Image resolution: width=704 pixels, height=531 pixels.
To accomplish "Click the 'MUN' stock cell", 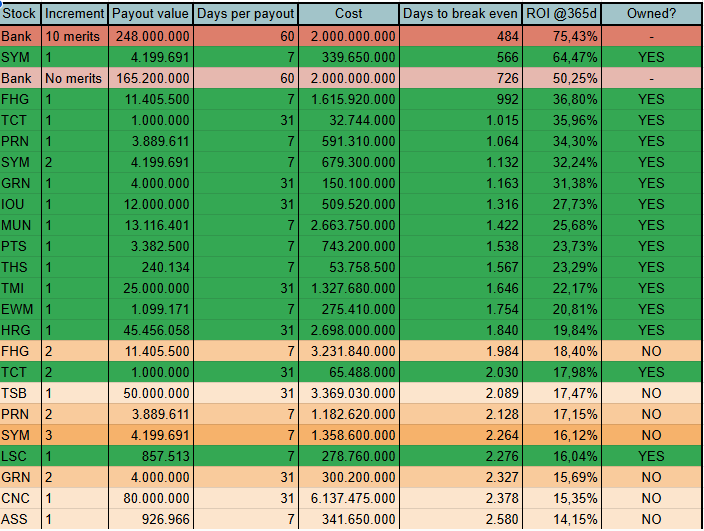I will [21, 225].
